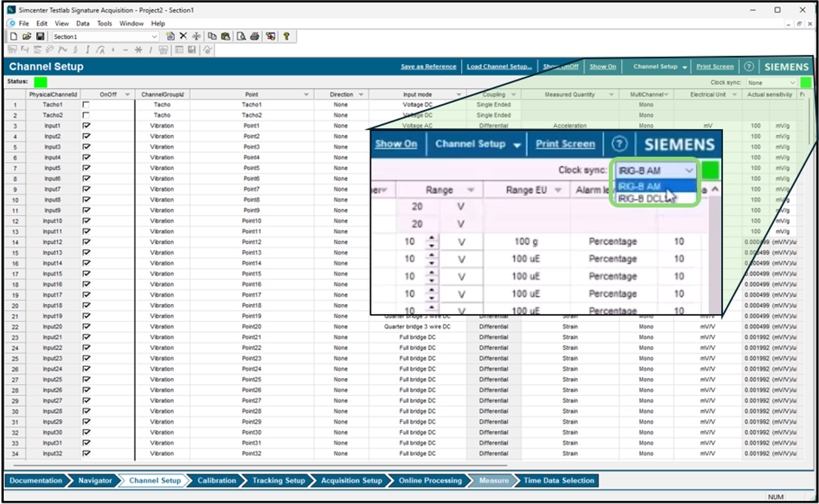Uncheck the OnOff box for Input1

86,126
